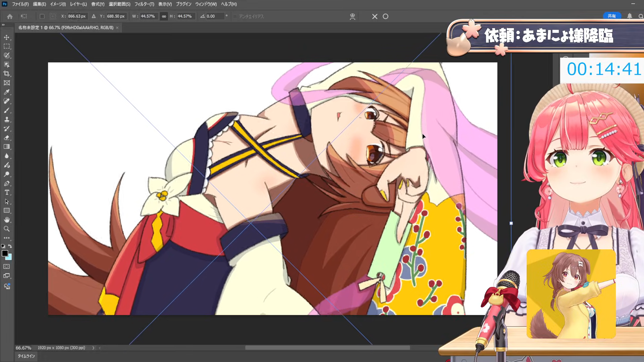Select the Object Selection tool
Screen dimensions: 644x362
click(x=7, y=64)
